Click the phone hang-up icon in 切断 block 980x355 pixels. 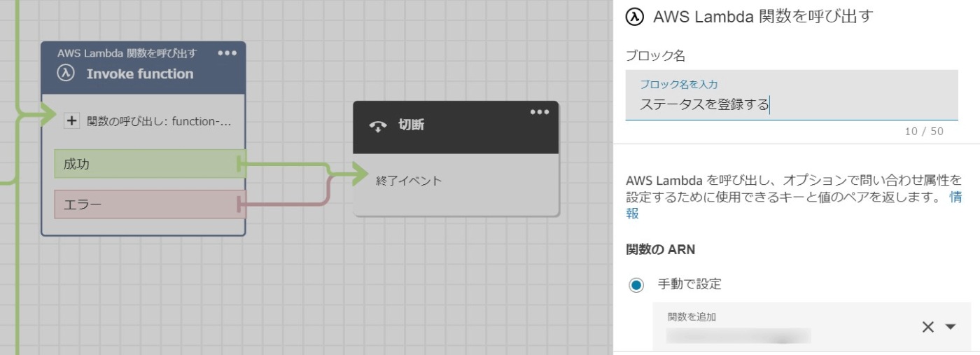[378, 126]
